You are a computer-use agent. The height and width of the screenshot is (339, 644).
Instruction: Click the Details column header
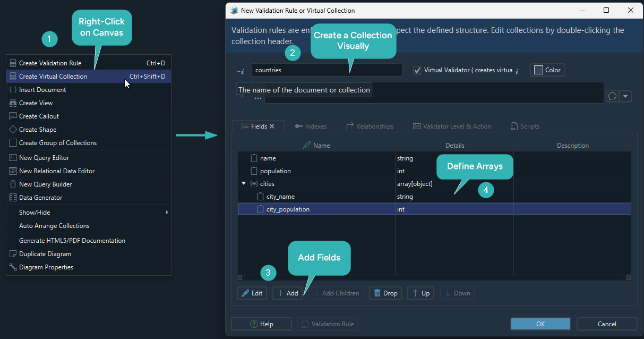click(x=454, y=145)
